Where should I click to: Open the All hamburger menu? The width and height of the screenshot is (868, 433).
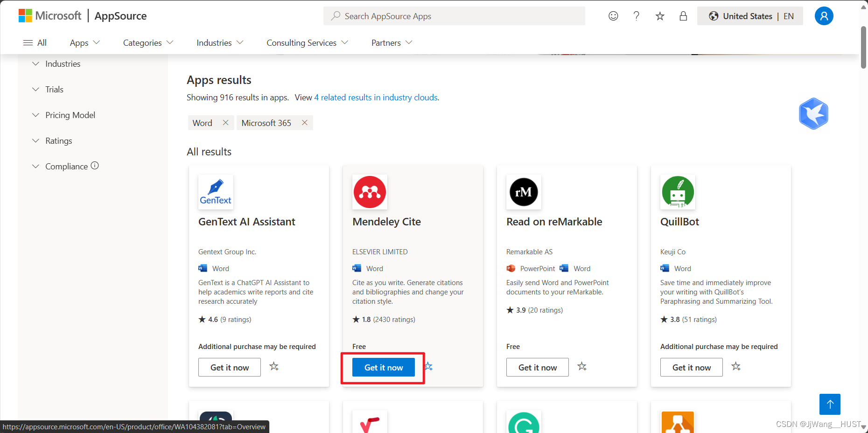coord(35,42)
